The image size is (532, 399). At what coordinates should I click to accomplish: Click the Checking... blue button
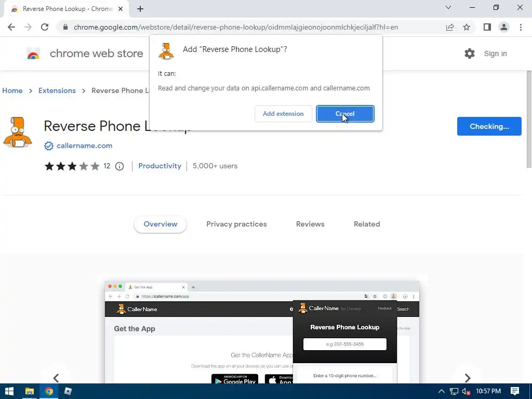pyautogui.click(x=489, y=126)
